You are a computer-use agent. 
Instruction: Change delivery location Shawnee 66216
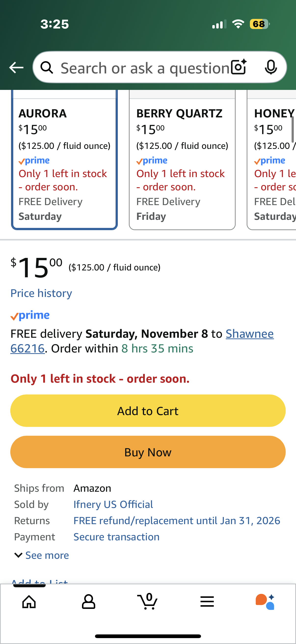(249, 334)
